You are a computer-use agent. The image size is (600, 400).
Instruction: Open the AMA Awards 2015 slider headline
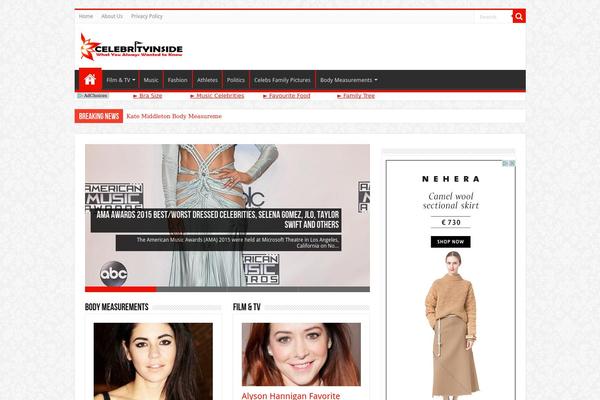click(216, 220)
